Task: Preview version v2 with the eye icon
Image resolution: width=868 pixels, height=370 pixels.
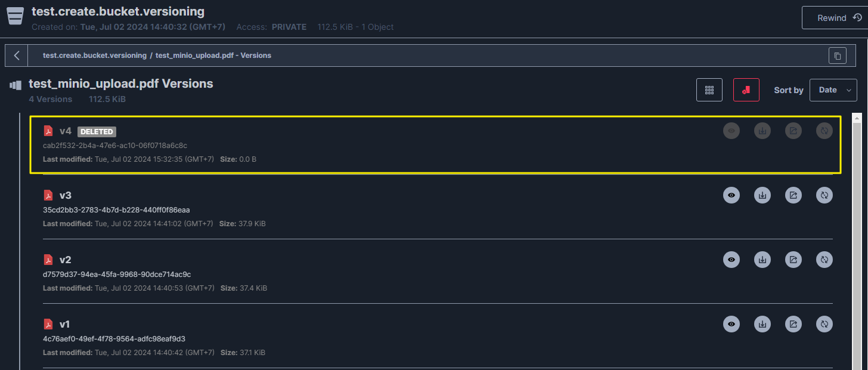Action: coord(731,260)
